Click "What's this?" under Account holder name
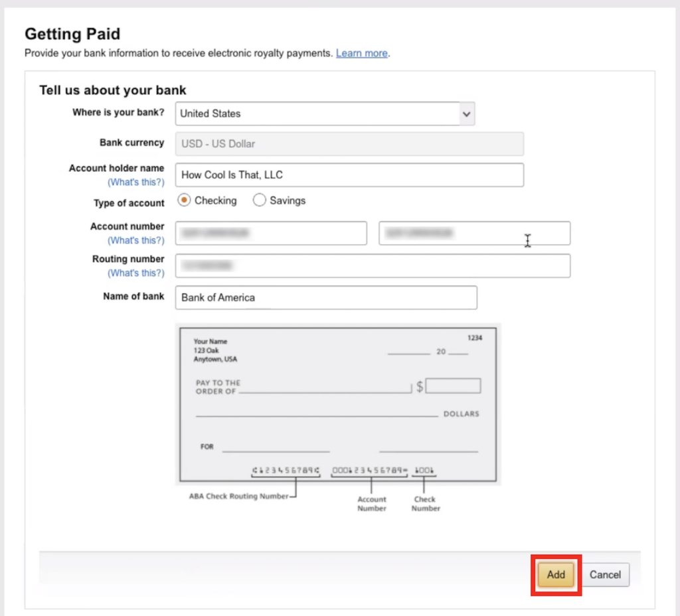Screen dimensions: 680x616 [136, 182]
